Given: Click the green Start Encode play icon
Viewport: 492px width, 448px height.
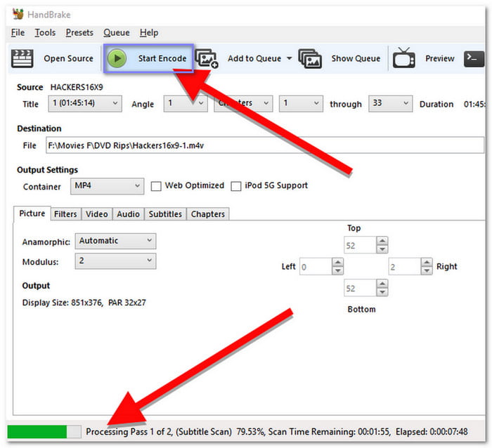Looking at the screenshot, I should tap(117, 58).
